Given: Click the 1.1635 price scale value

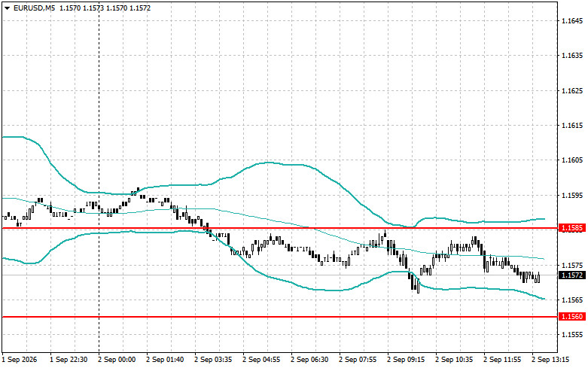Looking at the screenshot, I should 572,56.
